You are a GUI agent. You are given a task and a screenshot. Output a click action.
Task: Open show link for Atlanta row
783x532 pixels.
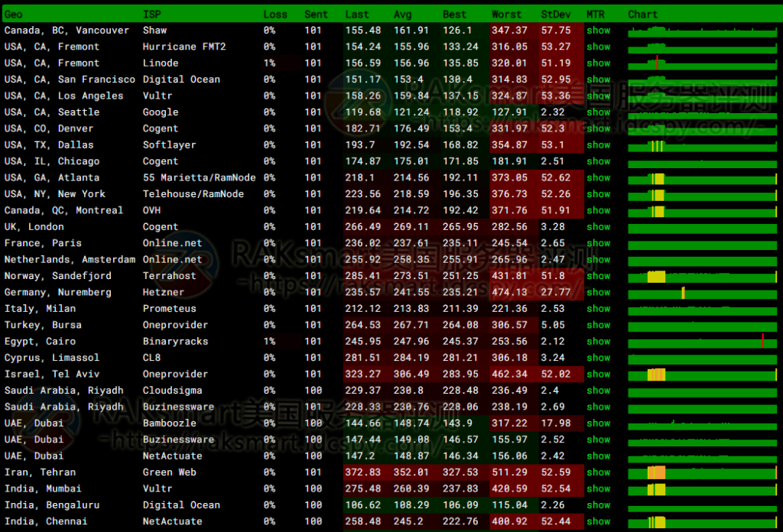click(598, 177)
